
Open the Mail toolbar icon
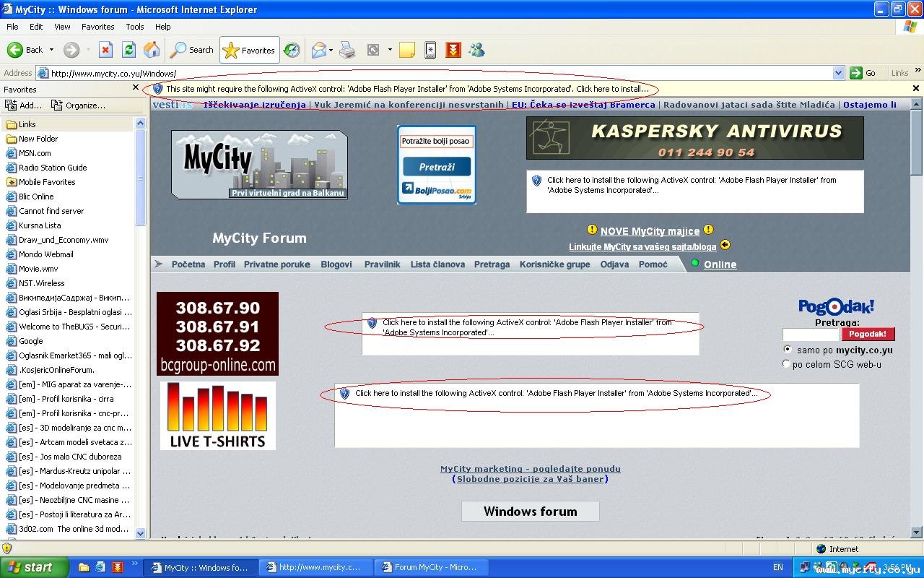(318, 50)
